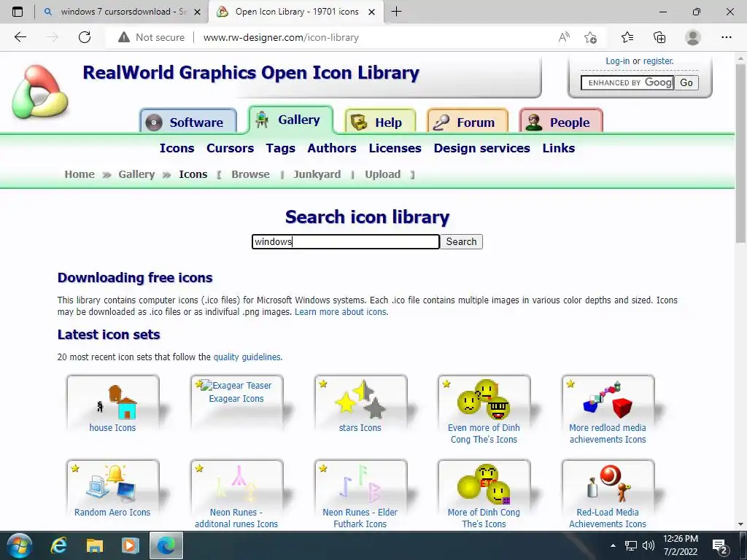Show hidden tray icons arrow
The height and width of the screenshot is (560, 747).
click(613, 545)
